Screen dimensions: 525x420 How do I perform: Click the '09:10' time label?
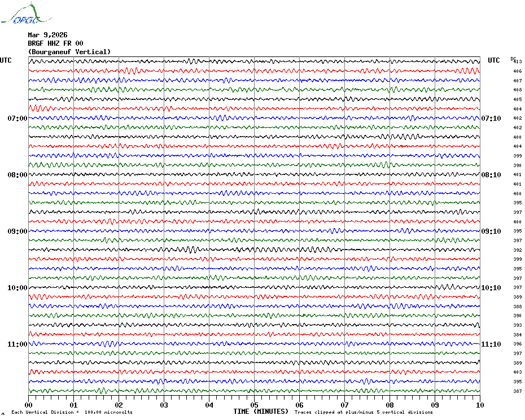click(x=491, y=231)
